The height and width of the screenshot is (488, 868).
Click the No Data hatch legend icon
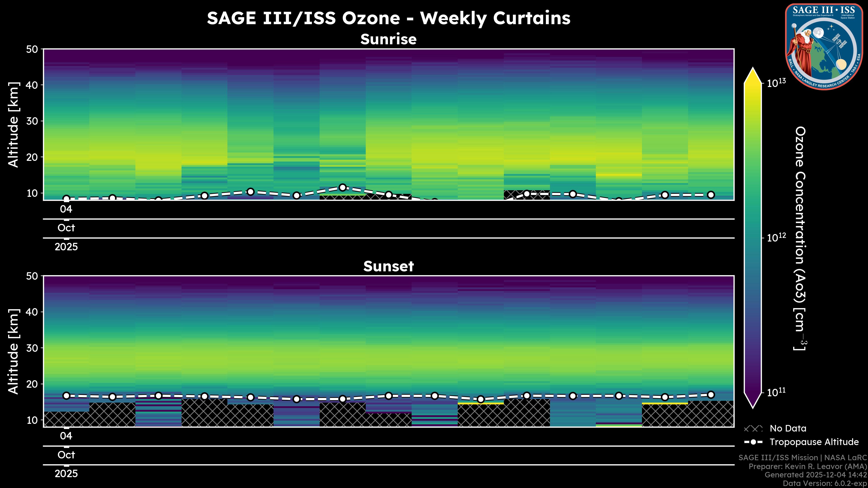(x=753, y=429)
